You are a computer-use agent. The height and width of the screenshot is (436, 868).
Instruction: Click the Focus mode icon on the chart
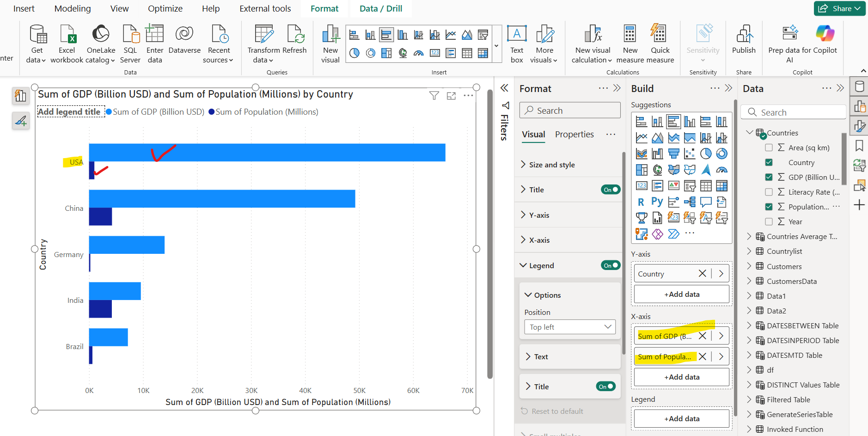pyautogui.click(x=451, y=96)
